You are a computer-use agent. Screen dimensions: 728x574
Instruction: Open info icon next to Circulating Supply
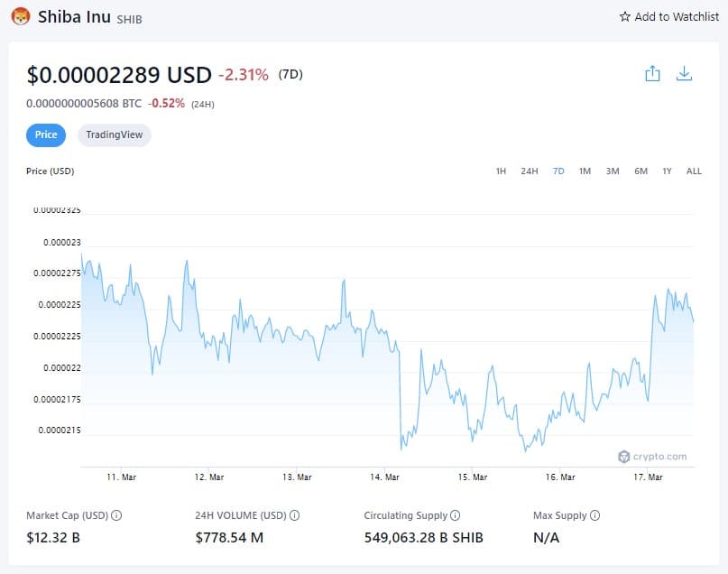click(x=455, y=515)
